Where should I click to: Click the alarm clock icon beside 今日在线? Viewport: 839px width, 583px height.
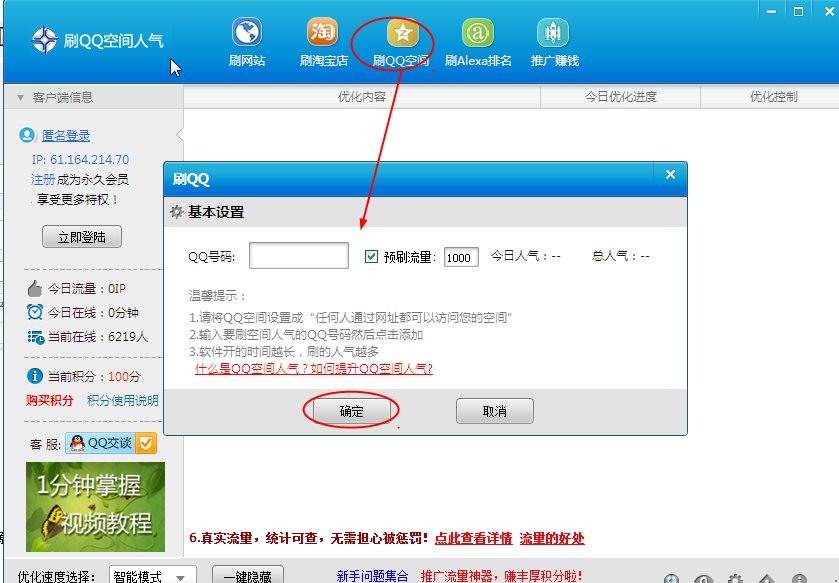(35, 312)
